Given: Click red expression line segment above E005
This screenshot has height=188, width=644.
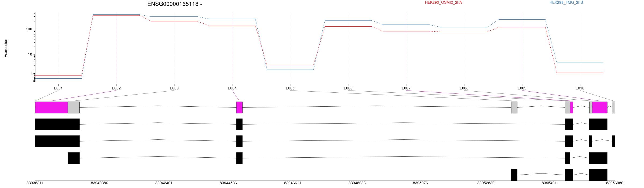Looking at the screenshot, I should tap(290, 65).
